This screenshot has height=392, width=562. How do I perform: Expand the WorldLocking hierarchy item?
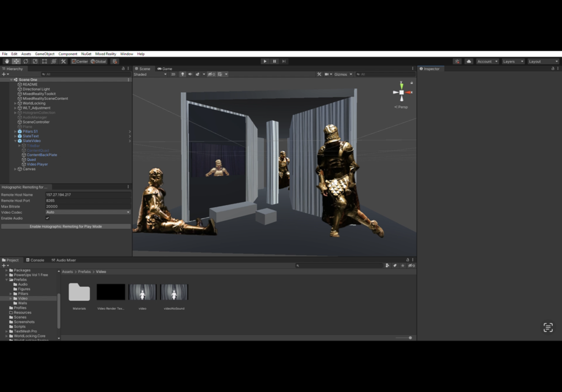coord(15,103)
